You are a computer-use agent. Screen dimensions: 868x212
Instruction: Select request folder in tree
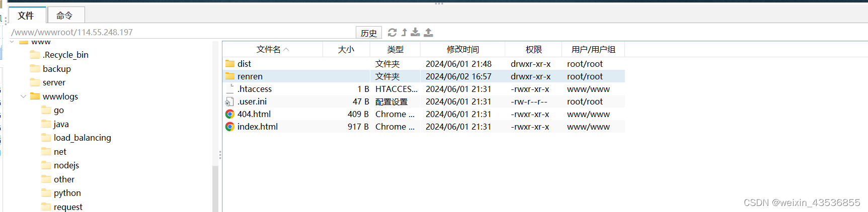pos(68,207)
